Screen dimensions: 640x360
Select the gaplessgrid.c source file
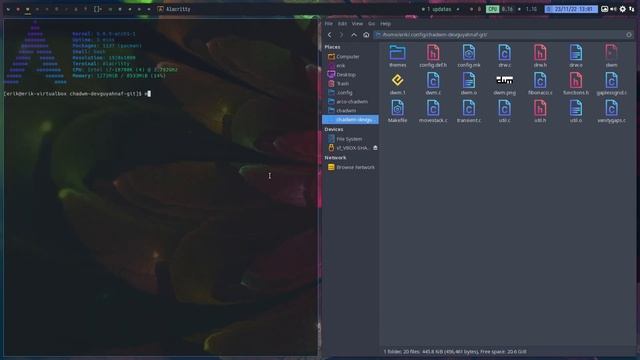pos(611,84)
